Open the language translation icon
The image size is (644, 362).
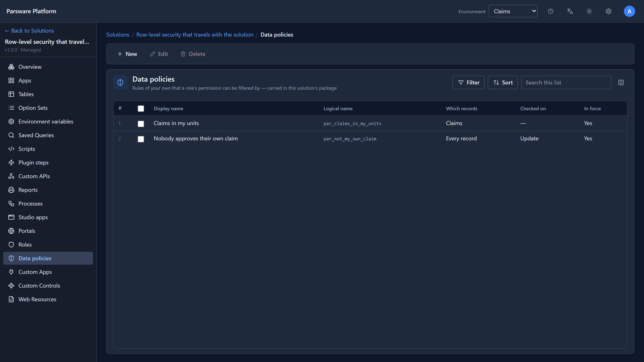coord(570,11)
